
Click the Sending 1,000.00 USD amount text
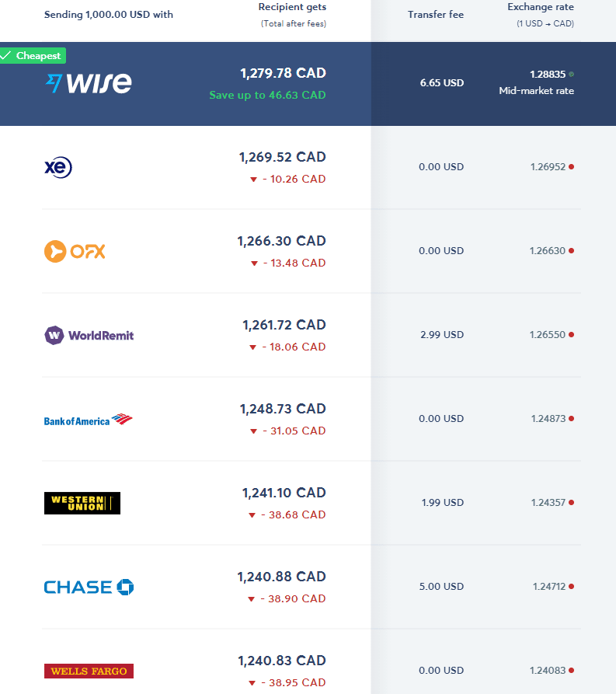click(108, 14)
